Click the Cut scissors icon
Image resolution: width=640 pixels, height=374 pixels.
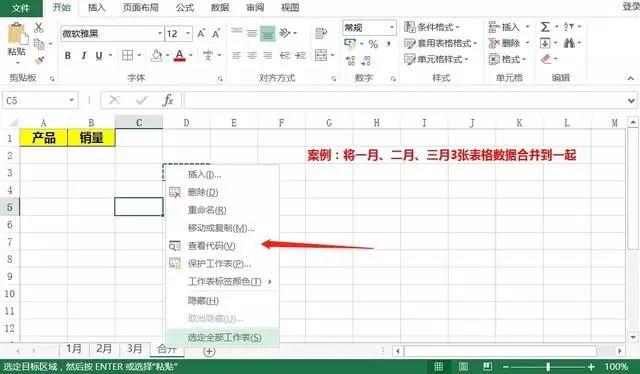tap(39, 28)
